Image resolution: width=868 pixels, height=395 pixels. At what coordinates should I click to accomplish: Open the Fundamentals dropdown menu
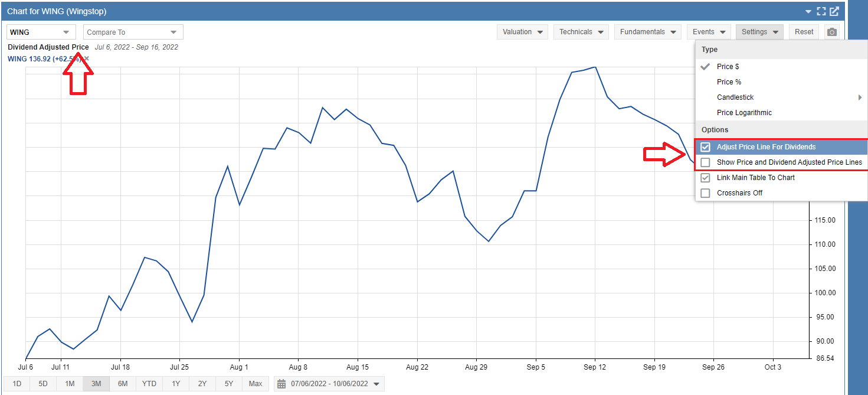[648, 32]
